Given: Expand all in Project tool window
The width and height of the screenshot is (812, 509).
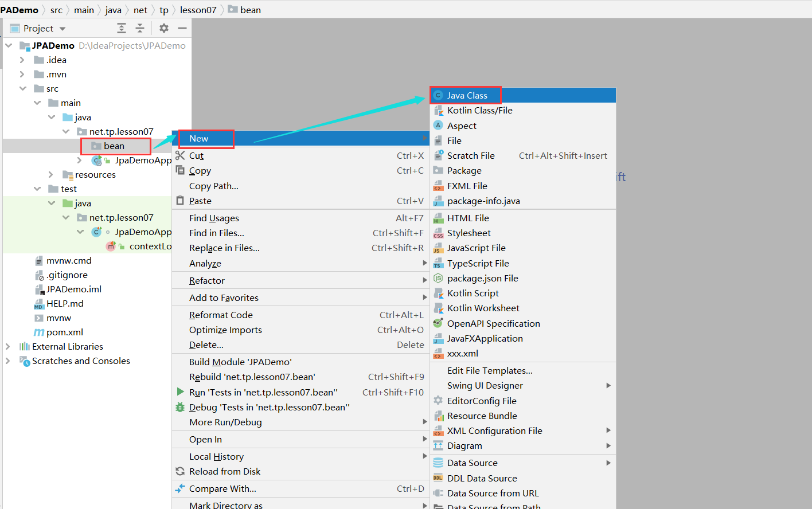Looking at the screenshot, I should [122, 28].
